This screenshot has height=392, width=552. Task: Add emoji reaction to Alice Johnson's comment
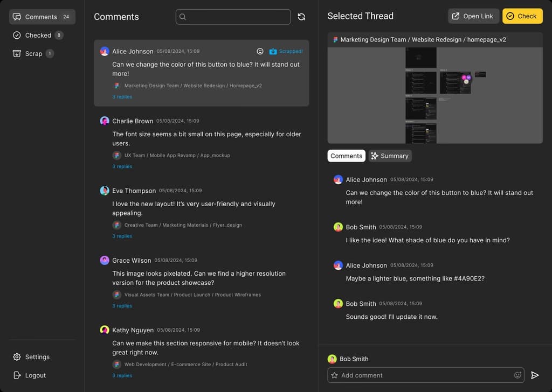(x=260, y=51)
